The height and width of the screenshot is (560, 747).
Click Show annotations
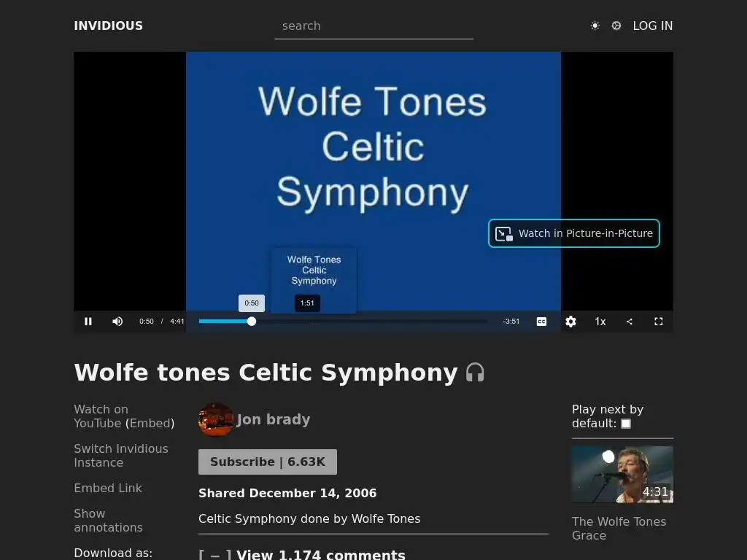point(108,521)
